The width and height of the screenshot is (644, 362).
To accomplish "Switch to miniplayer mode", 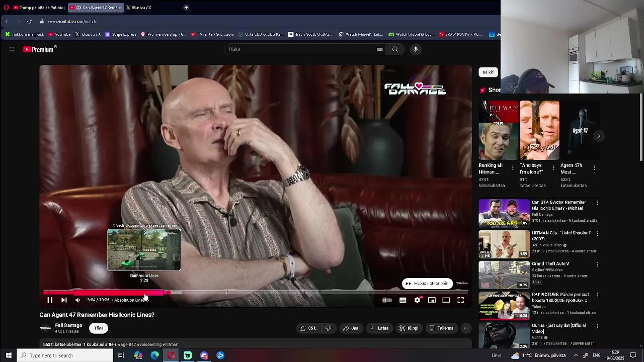I will coord(432,300).
